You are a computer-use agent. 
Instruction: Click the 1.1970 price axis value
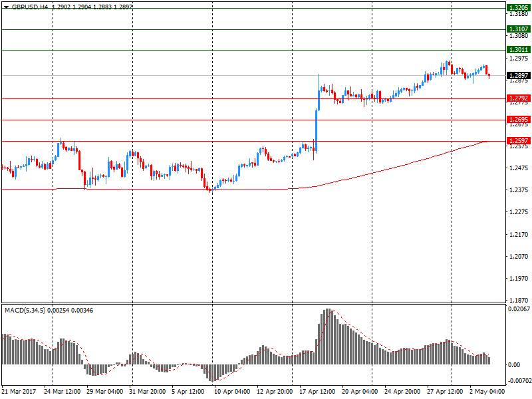[x=519, y=279]
